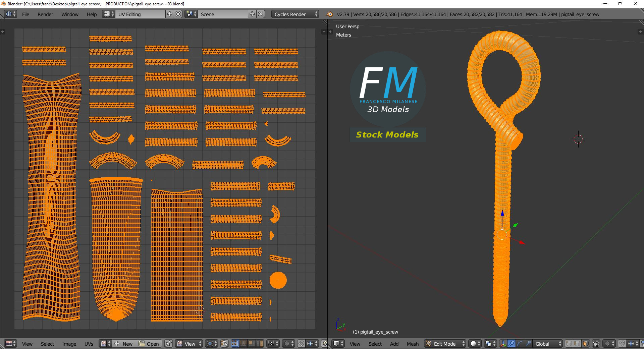Open the 3D view View menu
The width and height of the screenshot is (644, 349).
355,344
